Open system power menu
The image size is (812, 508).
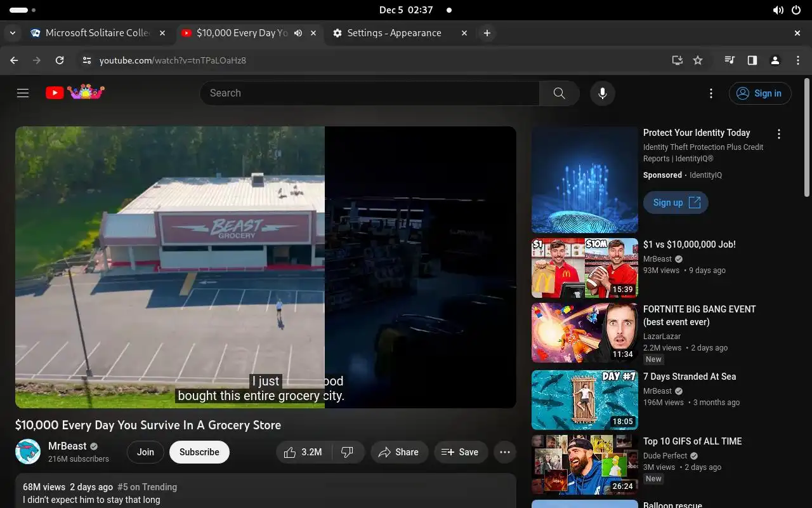tap(796, 10)
